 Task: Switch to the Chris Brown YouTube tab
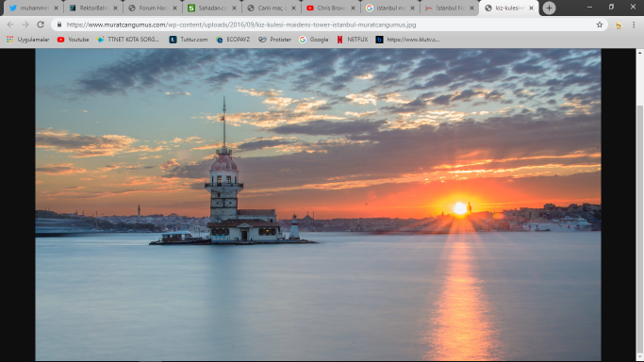(331, 8)
